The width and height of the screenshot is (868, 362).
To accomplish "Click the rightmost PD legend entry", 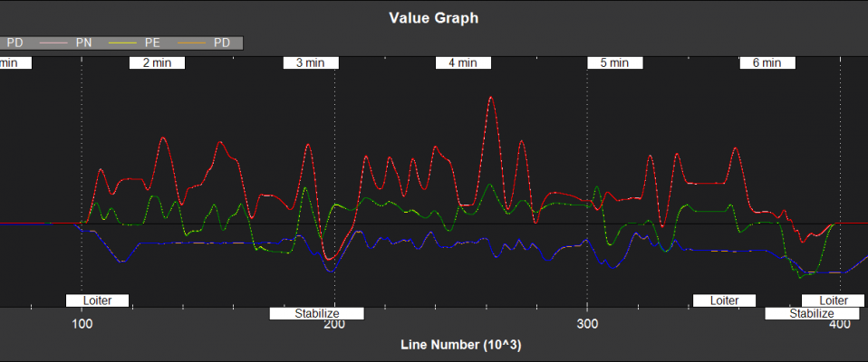I will coord(222,42).
